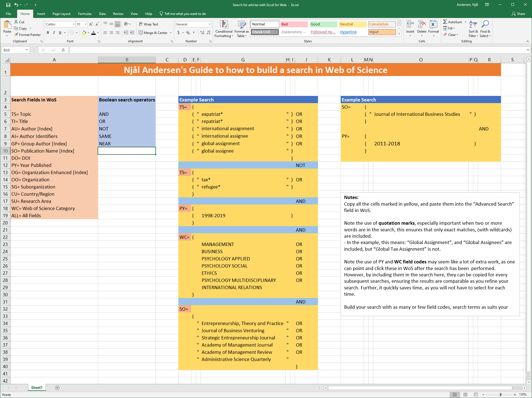532x398 pixels.
Task: Click the AutoSum sigma icon
Action: tap(445, 22)
